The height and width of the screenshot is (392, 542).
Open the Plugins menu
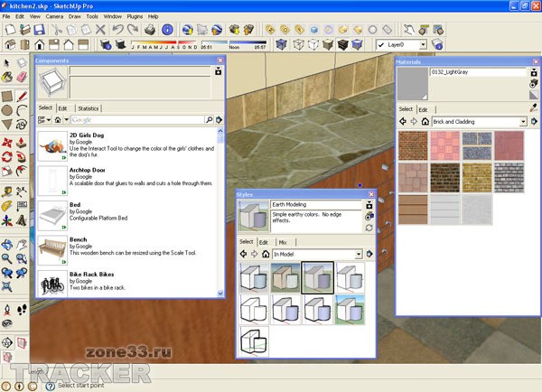click(135, 16)
